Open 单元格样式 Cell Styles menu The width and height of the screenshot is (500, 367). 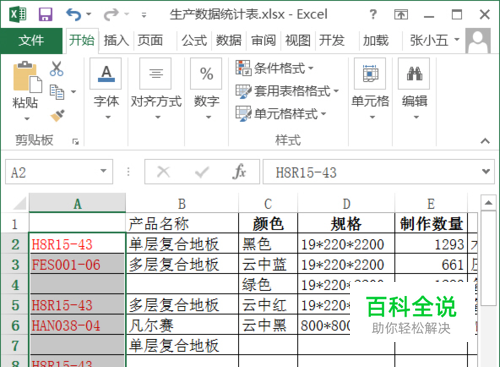point(281,114)
